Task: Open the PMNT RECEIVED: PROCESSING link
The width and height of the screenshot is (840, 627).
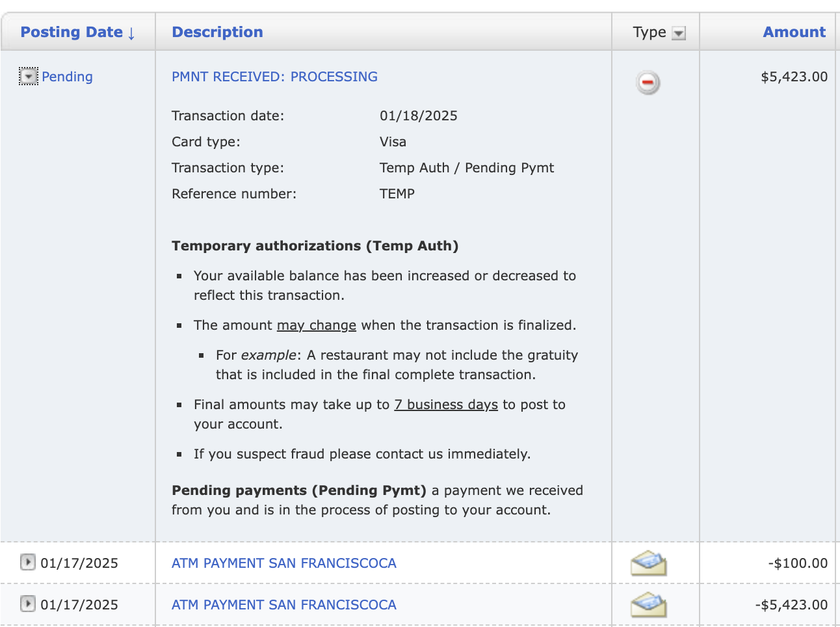Action: coord(274,76)
